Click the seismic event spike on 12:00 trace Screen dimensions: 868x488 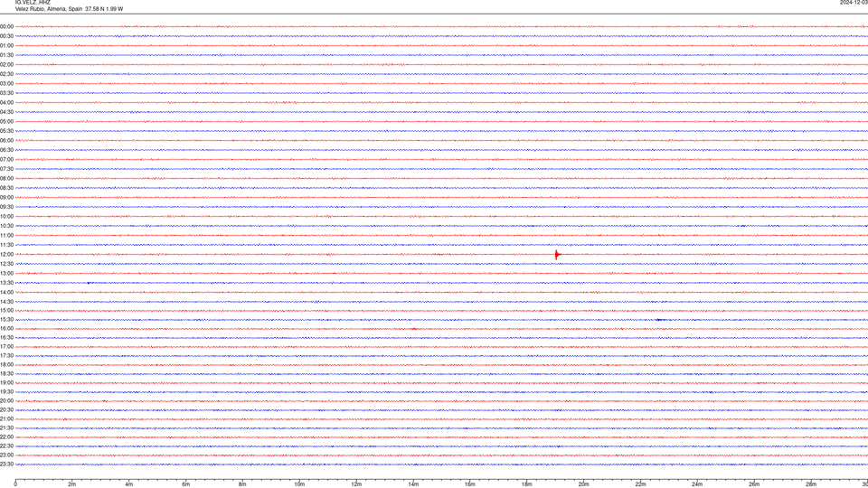(556, 255)
